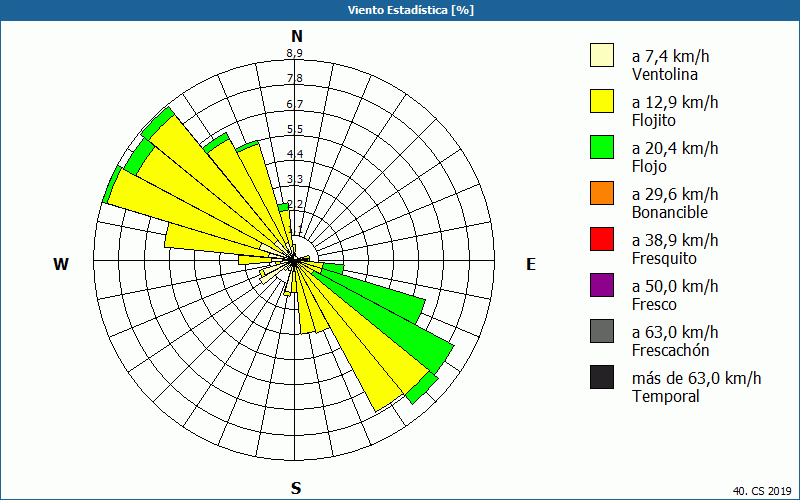Click the 'Viento Estadística [%]' title bar
This screenshot has width=800, height=500.
click(400, 10)
